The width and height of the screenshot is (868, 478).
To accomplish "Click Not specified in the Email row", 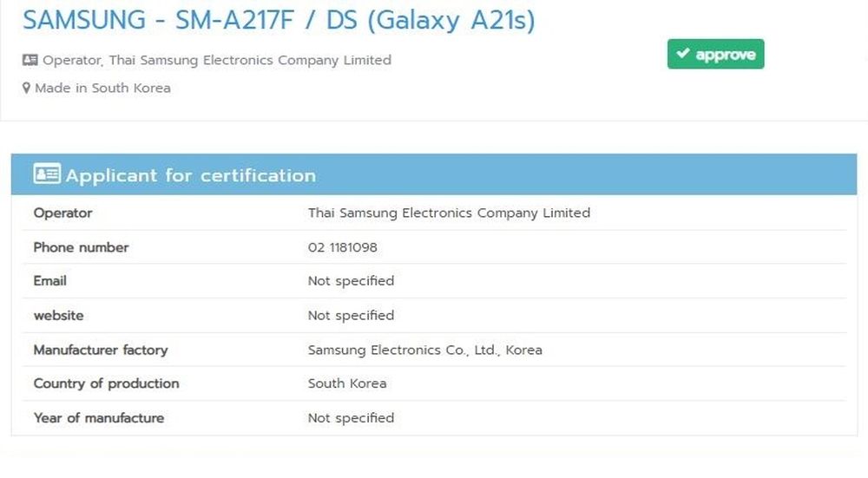I will [351, 281].
